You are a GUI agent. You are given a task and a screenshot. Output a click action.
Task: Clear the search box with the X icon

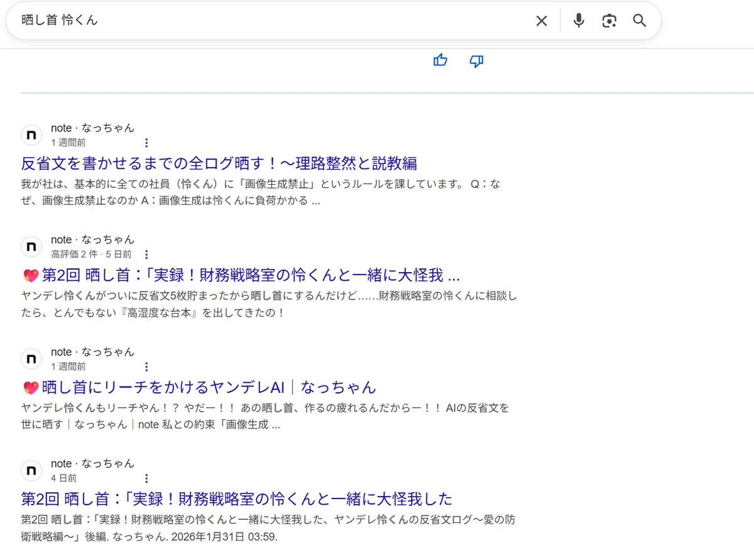(x=541, y=21)
